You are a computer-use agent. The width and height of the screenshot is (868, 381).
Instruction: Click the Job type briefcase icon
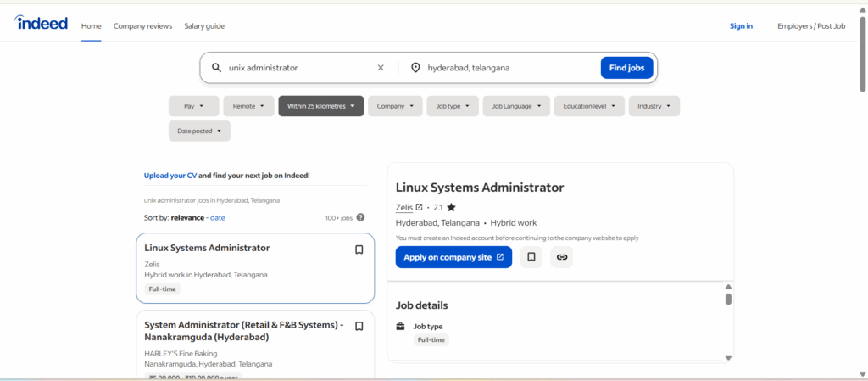pyautogui.click(x=400, y=326)
